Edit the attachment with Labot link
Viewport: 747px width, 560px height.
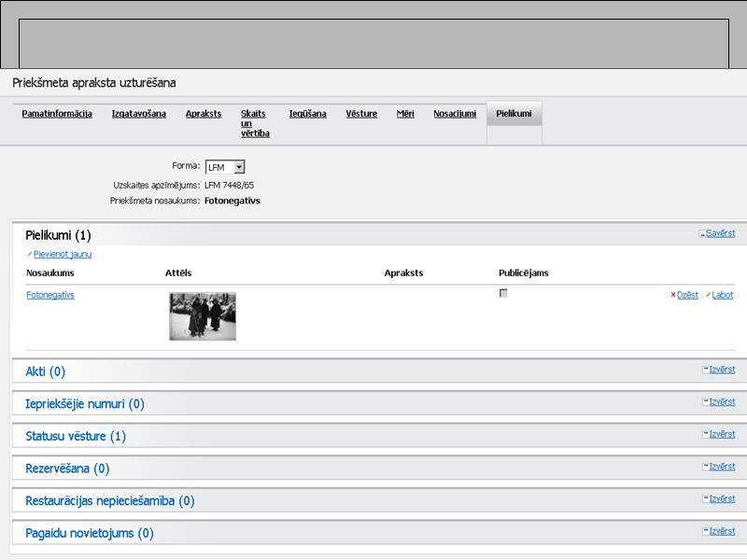click(x=722, y=295)
